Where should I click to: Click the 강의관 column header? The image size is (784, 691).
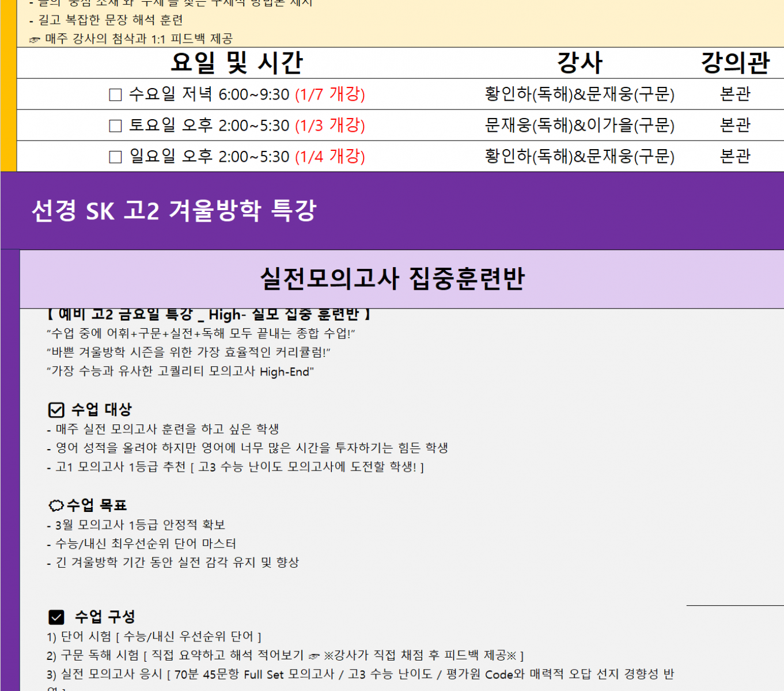[x=735, y=63]
